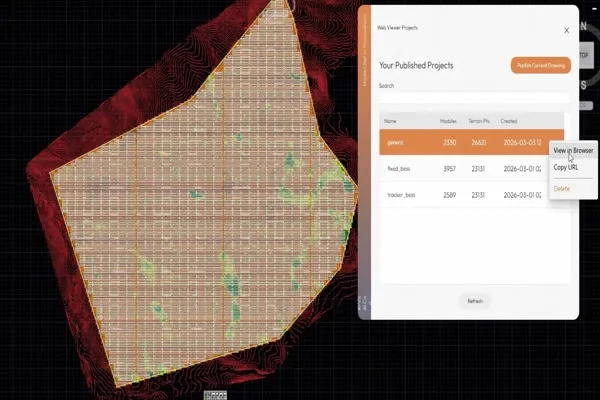Viewport: 600px width, 400px height.
Task: Click terrain points '23131' in tracker_bess row
Action: coord(478,195)
